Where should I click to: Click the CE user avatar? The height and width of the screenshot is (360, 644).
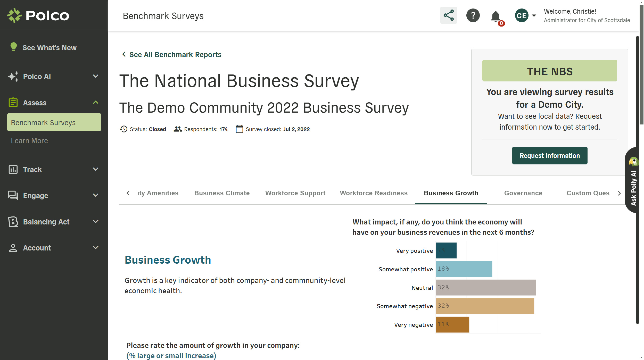[522, 15]
